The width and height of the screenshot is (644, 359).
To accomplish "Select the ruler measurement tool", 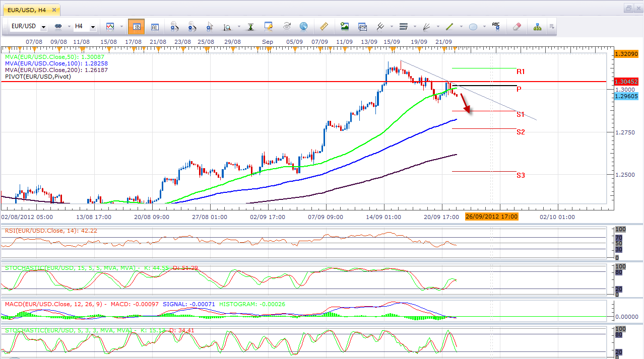I will tap(324, 26).
